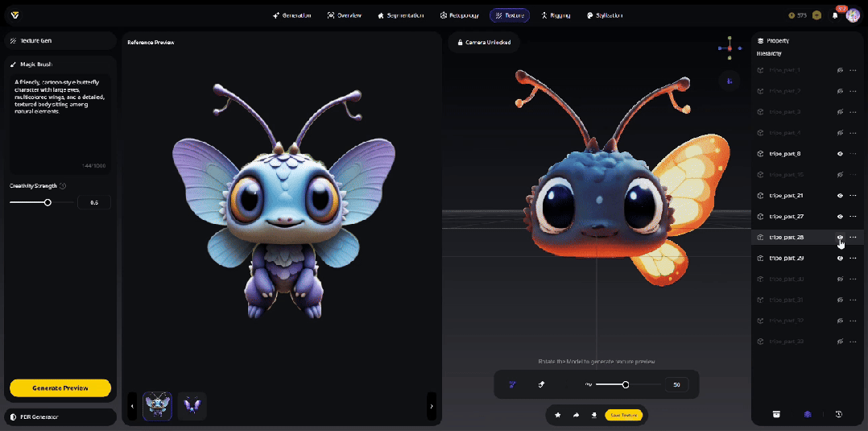Toggle visibility of tripo_part_21
Viewport: 868px width, 431px height.
[840, 196]
